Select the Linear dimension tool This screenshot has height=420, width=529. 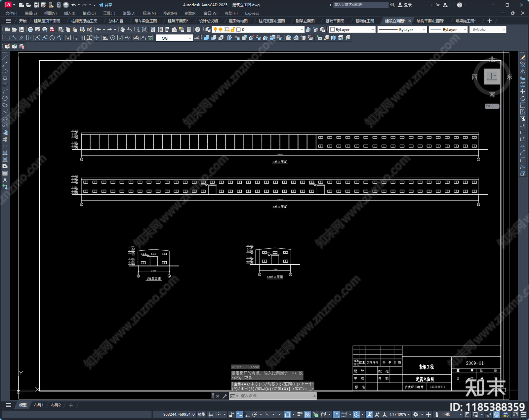click(x=7, y=38)
